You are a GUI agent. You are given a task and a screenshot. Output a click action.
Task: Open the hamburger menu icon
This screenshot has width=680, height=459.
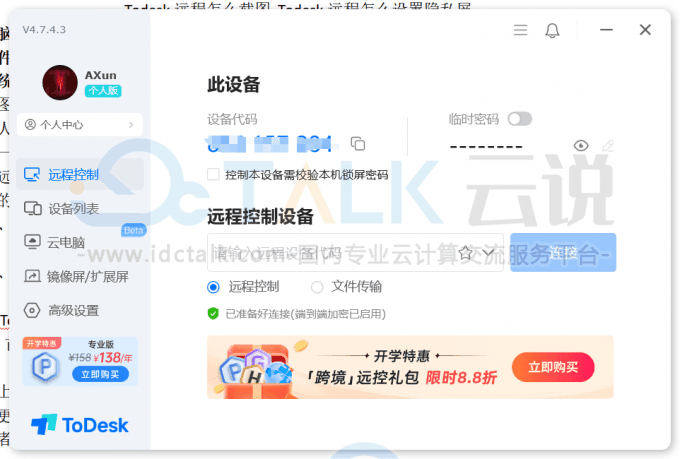(520, 30)
